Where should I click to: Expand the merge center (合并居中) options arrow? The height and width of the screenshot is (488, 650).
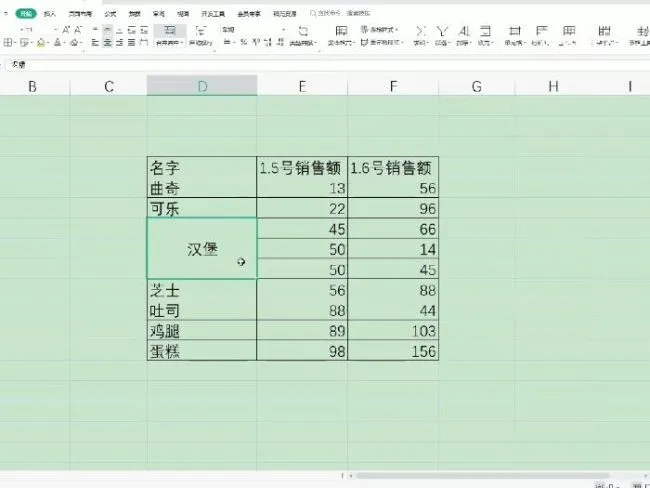click(x=182, y=43)
